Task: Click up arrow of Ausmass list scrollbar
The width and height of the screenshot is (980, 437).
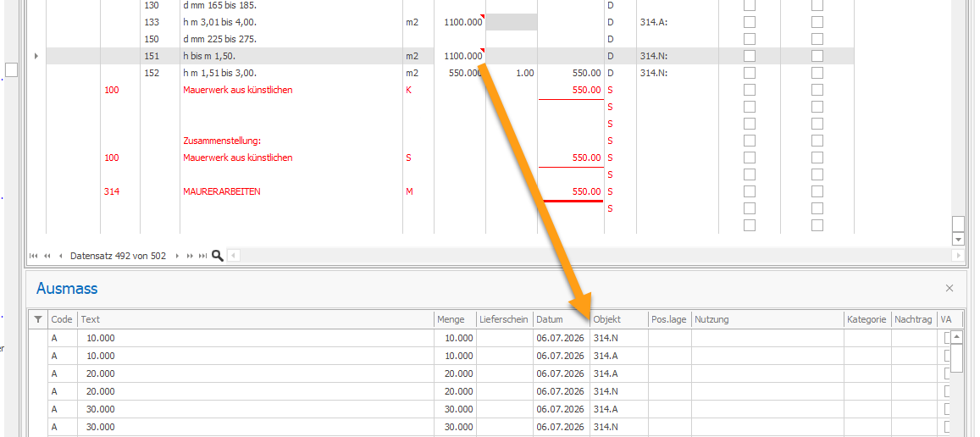Action: (x=957, y=336)
